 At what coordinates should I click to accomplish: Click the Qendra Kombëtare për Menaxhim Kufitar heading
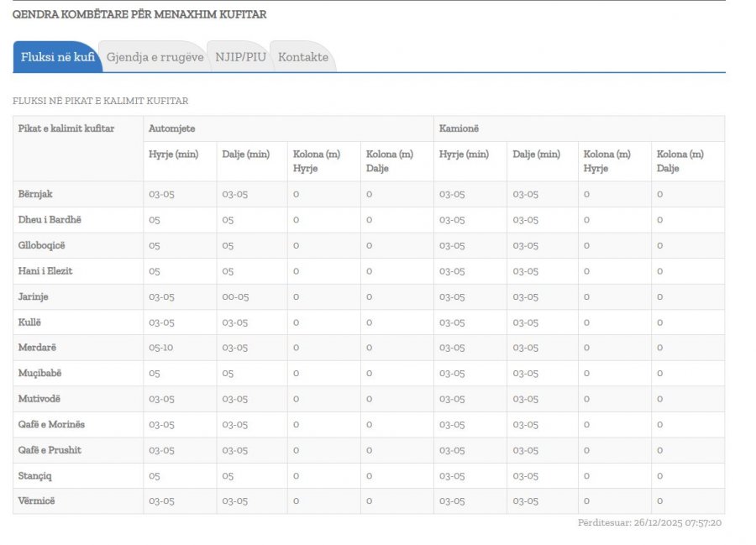point(139,14)
